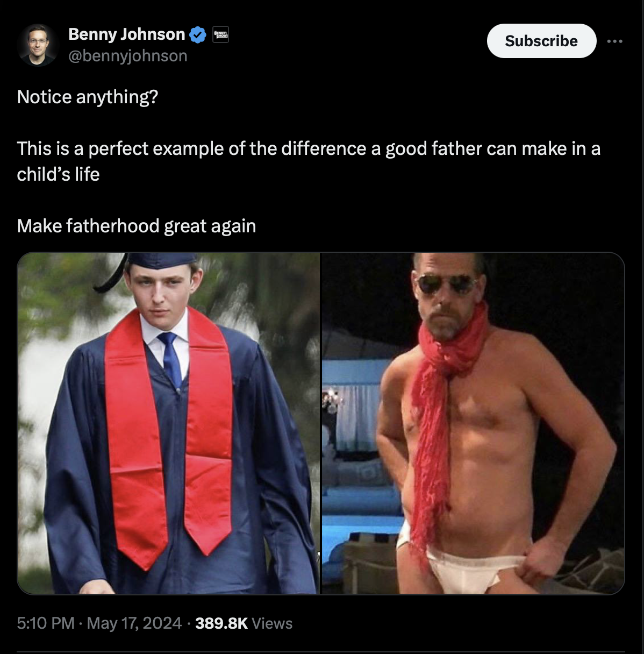
Task: Click the word Views after the count
Action: click(272, 623)
